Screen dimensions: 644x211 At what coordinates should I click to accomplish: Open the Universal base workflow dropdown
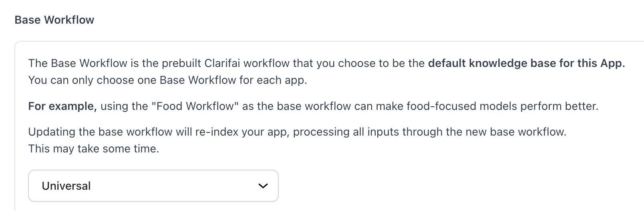click(x=153, y=186)
